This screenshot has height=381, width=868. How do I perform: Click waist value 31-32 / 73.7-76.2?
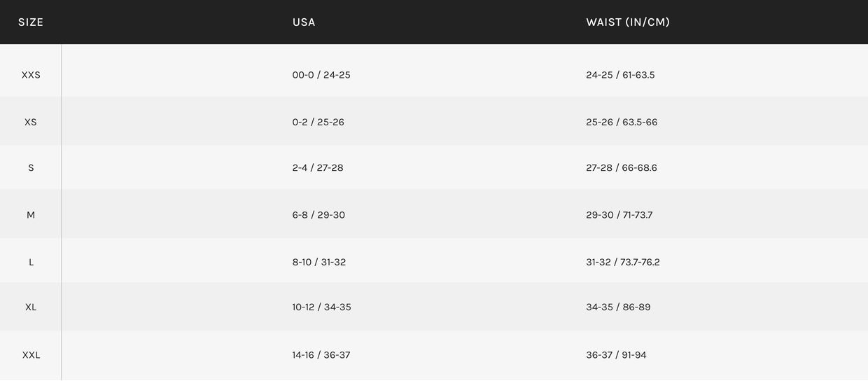tap(623, 262)
